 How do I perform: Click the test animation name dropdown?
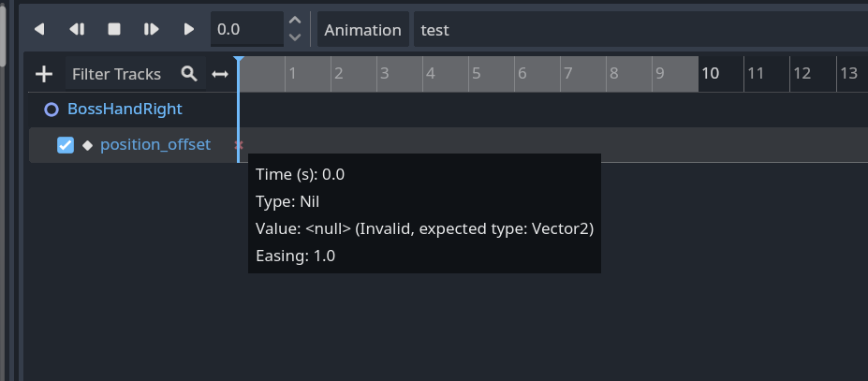coord(637,30)
